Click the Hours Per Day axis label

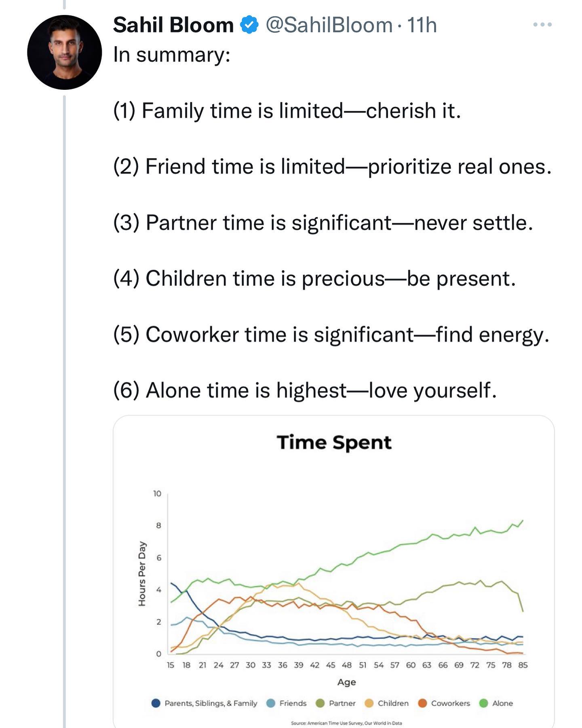click(x=142, y=574)
